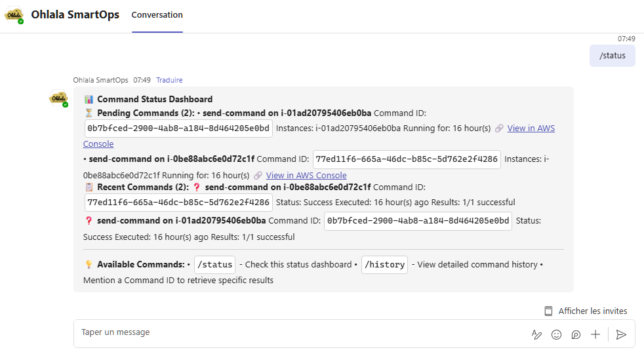The height and width of the screenshot is (352, 644).
Task: Click the /history command code chip
Action: point(384,265)
